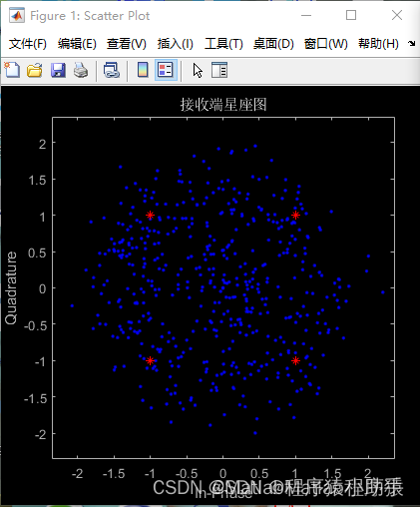The height and width of the screenshot is (507, 420).
Task: Click the y-axis tick label 1.5
Action: (x=37, y=180)
